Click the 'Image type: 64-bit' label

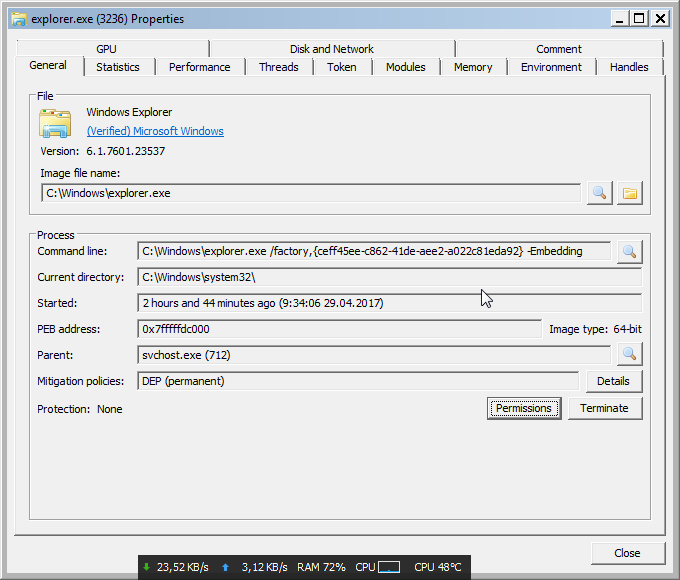click(x=595, y=329)
